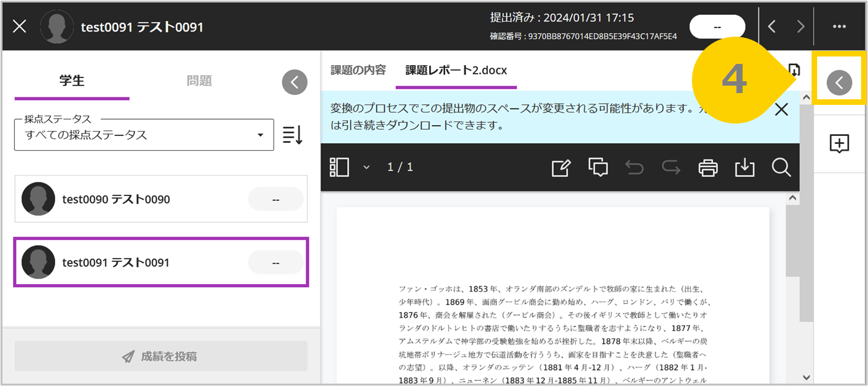Download the document from viewer toolbar
The image size is (868, 386).
pos(745,168)
